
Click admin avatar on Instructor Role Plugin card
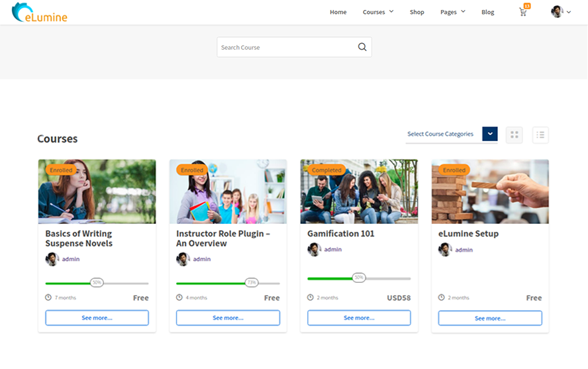coord(183,259)
